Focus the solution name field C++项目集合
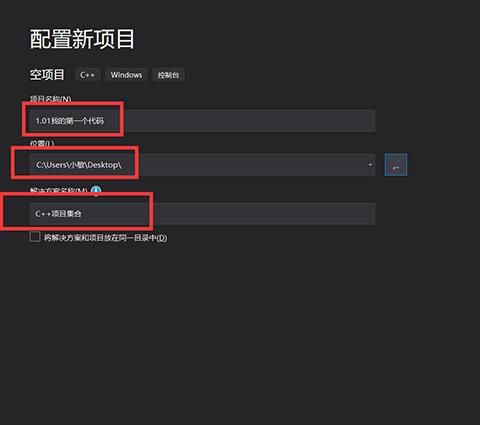This screenshot has width=480, height=425. [x=202, y=213]
